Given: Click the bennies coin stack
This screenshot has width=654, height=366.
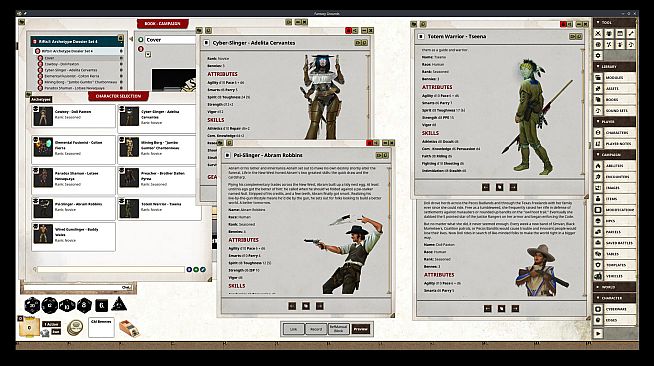Looking at the screenshot, I should (75, 328).
